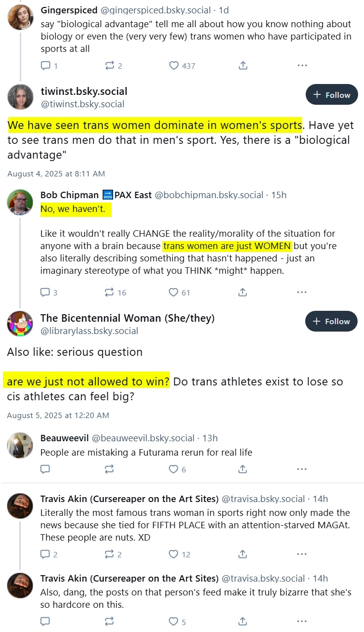Open @tiwinst.bsky.social handle link
Screen dimensions: 364x632
pos(82,104)
